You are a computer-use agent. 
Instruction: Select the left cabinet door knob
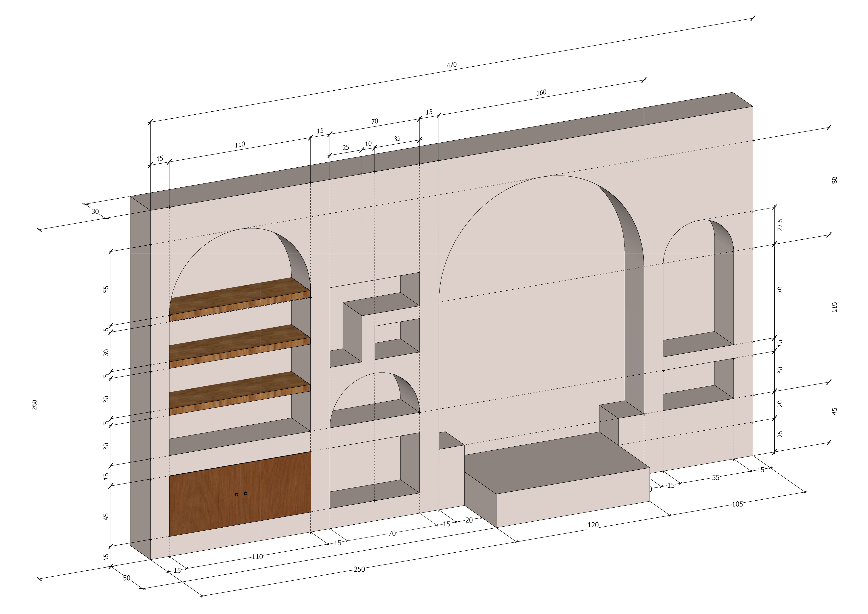coord(236,494)
